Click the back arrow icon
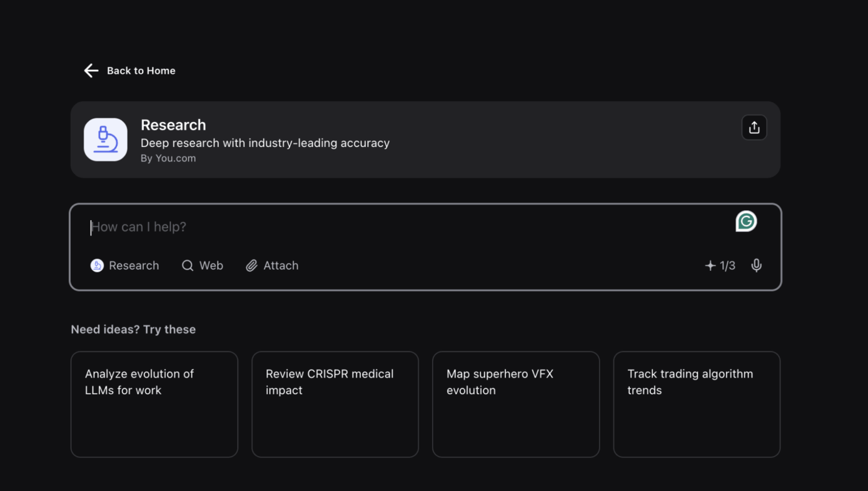Screen dimensions: 868x491 click(91, 71)
